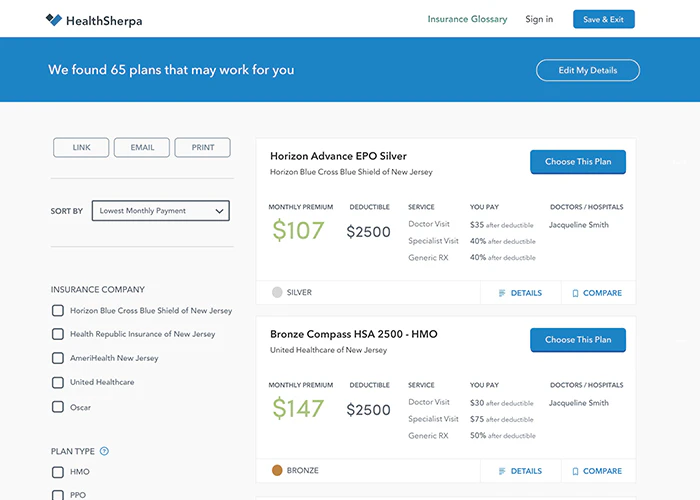Click Sign in at the top
Viewport: 700px width, 500px height.
539,19
